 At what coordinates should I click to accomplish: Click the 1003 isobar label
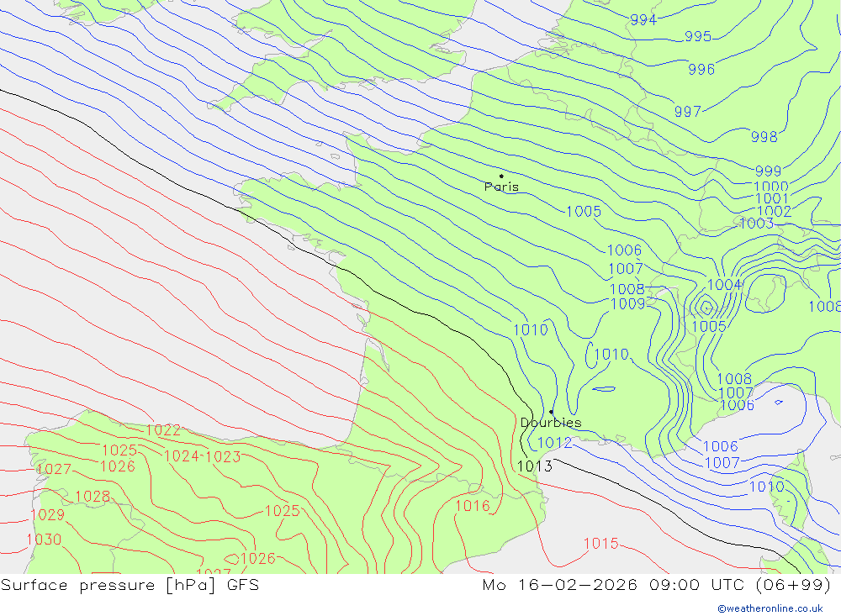click(757, 224)
